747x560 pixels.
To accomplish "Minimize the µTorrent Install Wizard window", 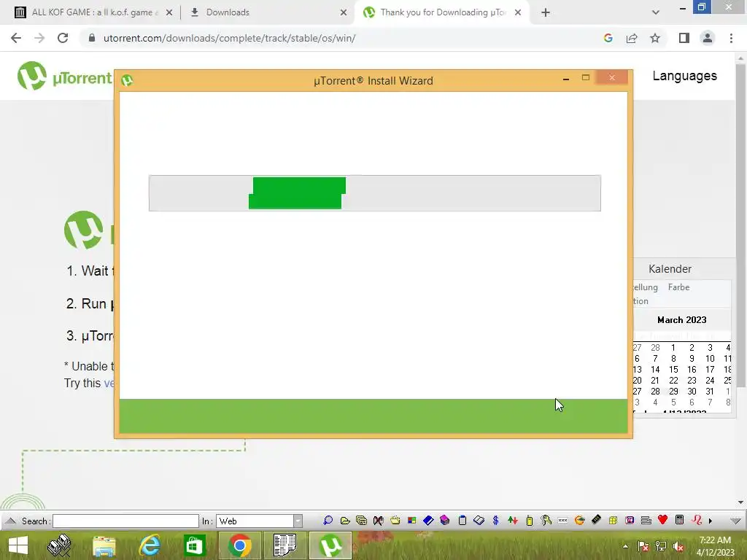I will [566, 79].
